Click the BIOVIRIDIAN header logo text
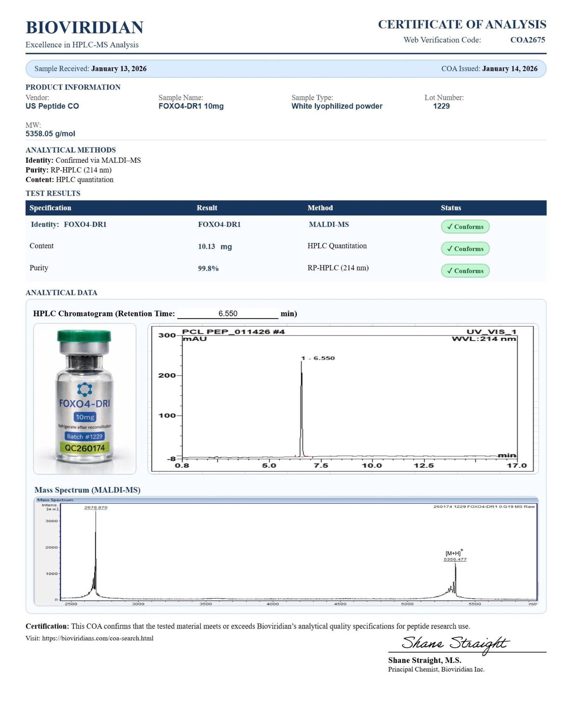The height and width of the screenshot is (728, 562). pos(85,27)
